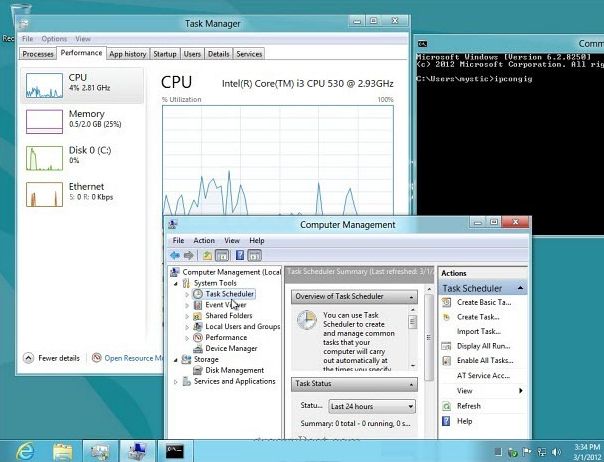Image resolution: width=604 pixels, height=462 pixels.
Task: Click the Command Prompt window title bar
Action: click(x=509, y=44)
